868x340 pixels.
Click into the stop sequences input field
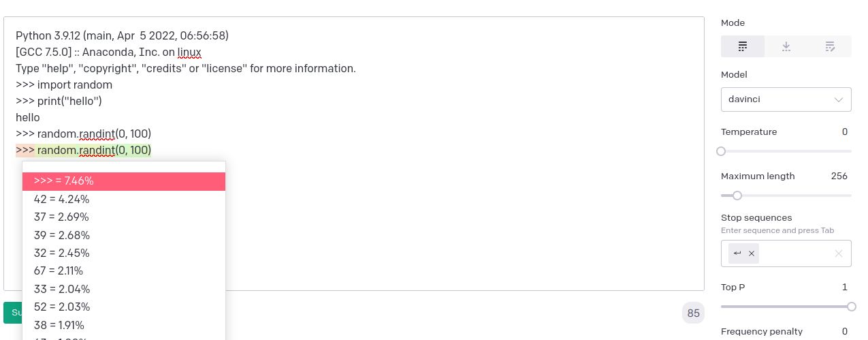tap(795, 253)
